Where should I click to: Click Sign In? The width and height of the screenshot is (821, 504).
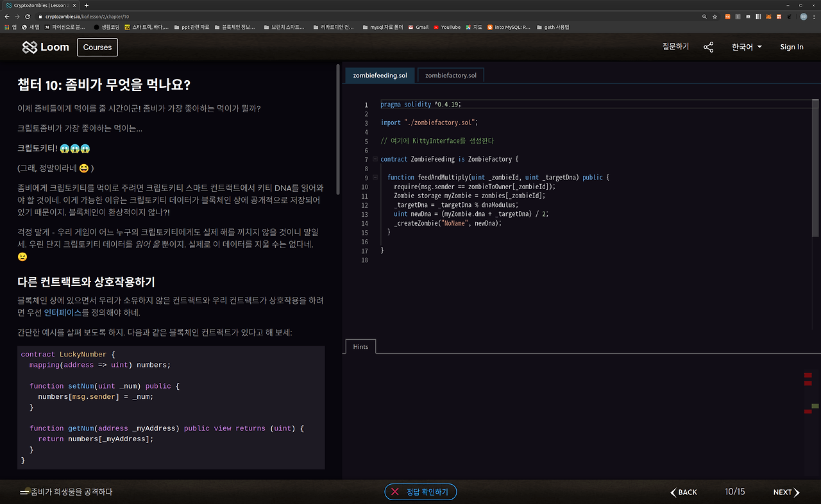[791, 47]
